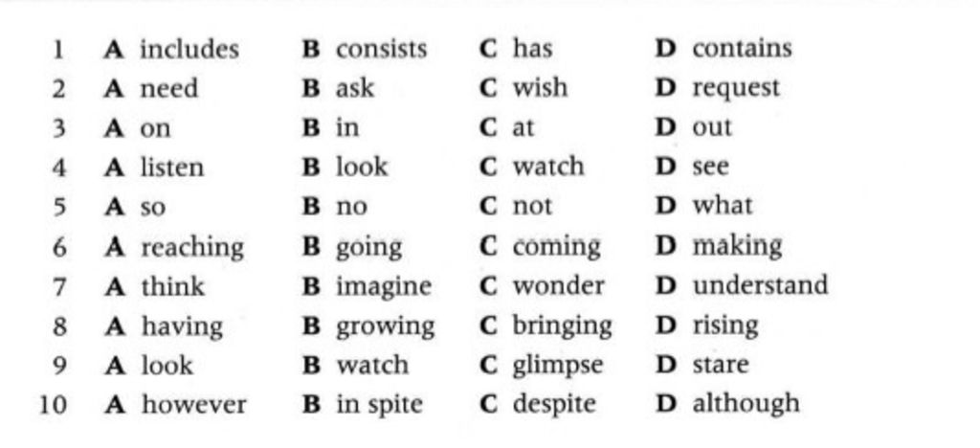Click the word 'wish' in question 2

pos(540,88)
